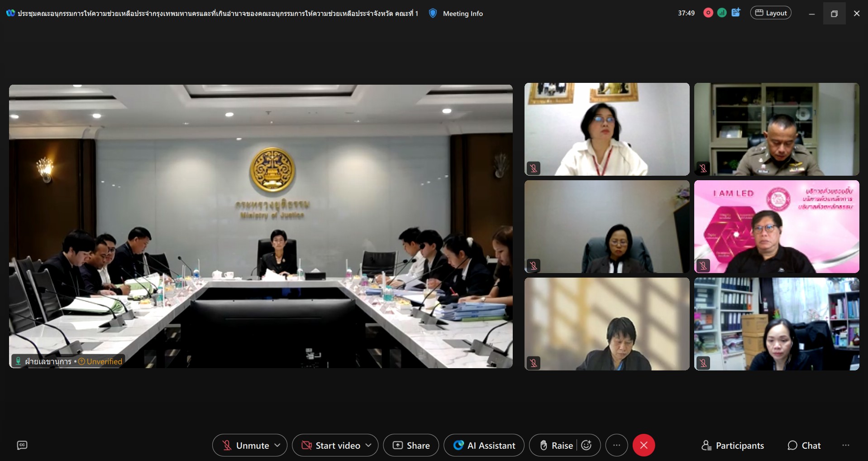
Task: Open the Participants panel
Action: point(733,446)
